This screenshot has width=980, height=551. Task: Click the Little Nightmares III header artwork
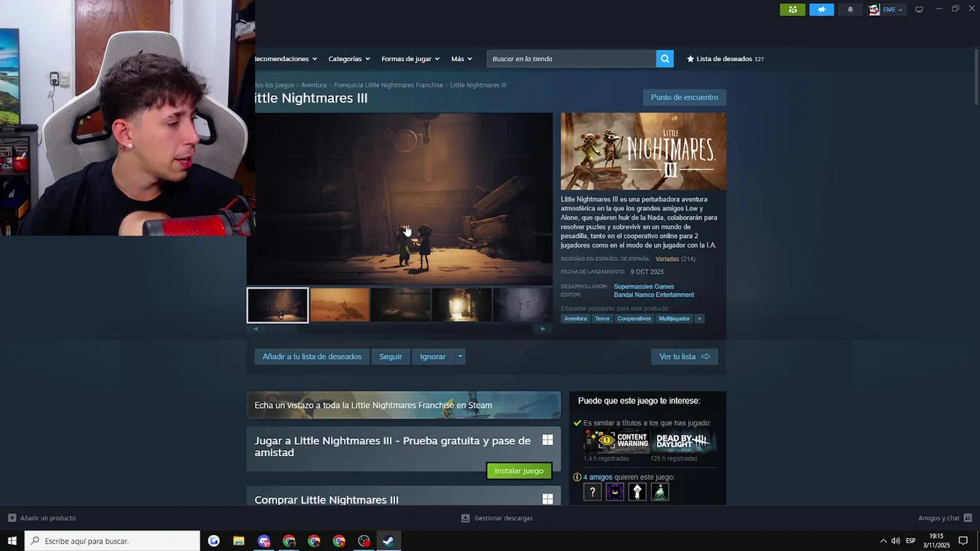click(643, 152)
